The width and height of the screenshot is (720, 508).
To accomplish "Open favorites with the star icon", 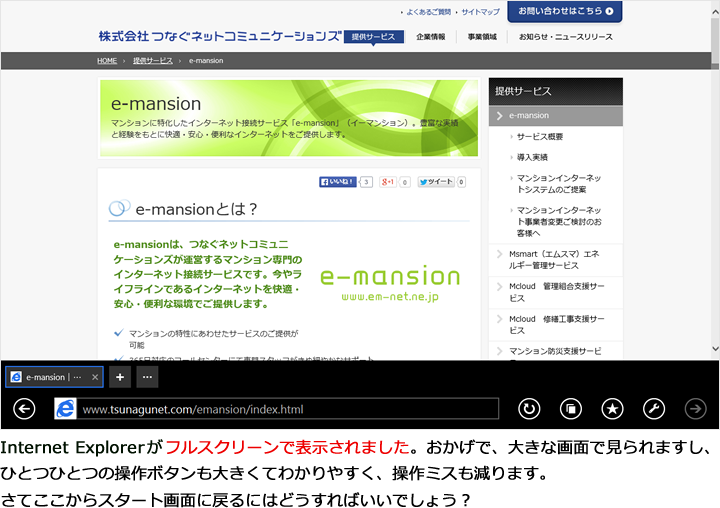I will 613,409.
